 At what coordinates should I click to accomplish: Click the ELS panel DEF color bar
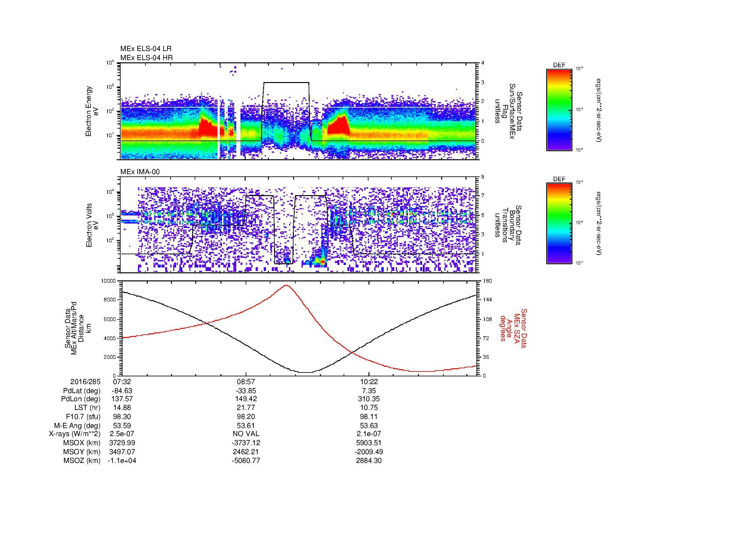pos(559,109)
